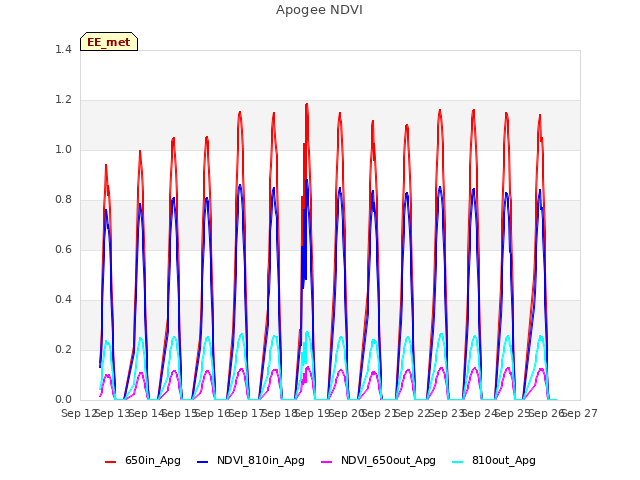
Task: Click the Sep 19 x-axis label
Action: coord(313,413)
